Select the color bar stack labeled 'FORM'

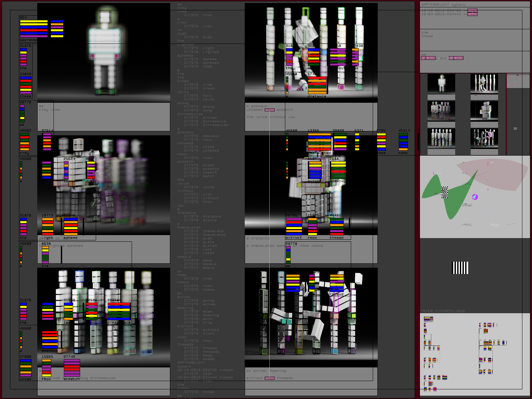click(403, 142)
